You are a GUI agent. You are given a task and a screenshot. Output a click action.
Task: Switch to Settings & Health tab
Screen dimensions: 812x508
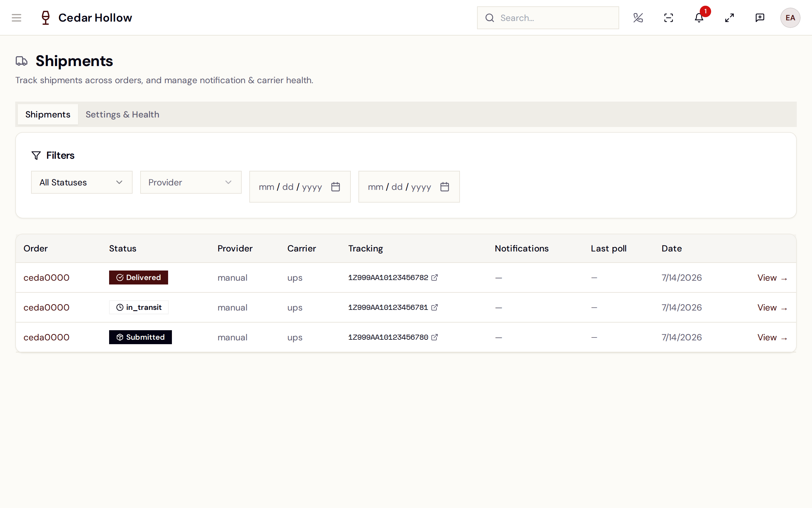(122, 115)
